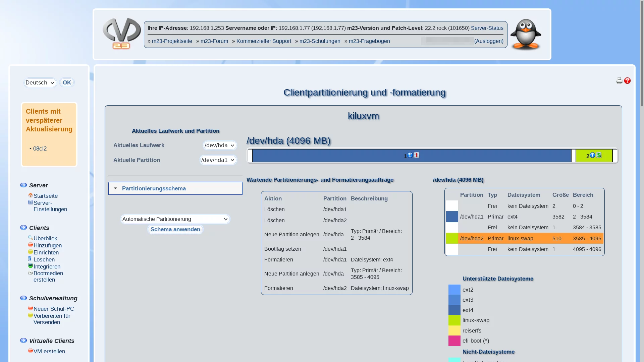Open VM erstellen menu item
Viewport: 644px width, 362px height.
pos(49,351)
